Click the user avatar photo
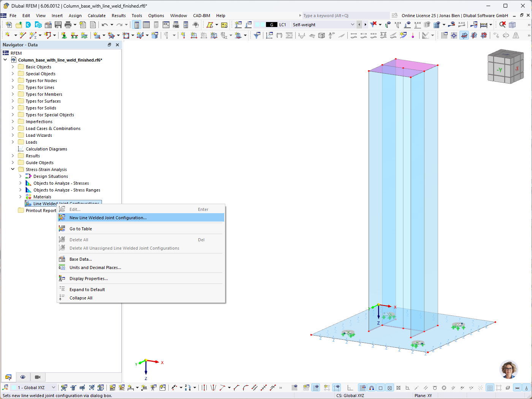The image size is (532, 399). coord(509,369)
